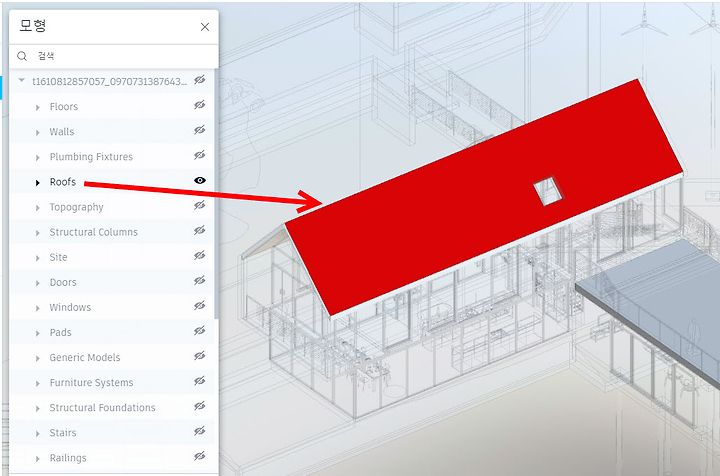The width and height of the screenshot is (720, 476).
Task: Select the Walls tree label
Action: pos(62,132)
